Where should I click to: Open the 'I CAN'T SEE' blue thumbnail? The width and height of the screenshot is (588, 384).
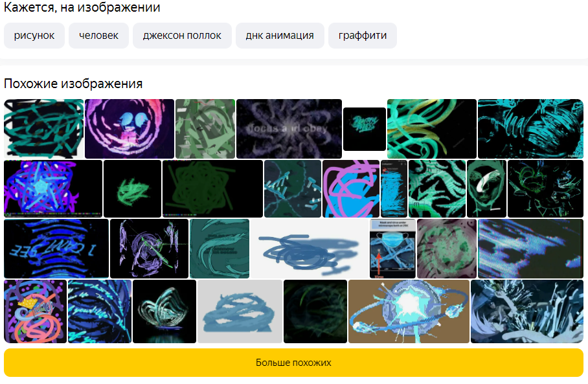pyautogui.click(x=56, y=249)
